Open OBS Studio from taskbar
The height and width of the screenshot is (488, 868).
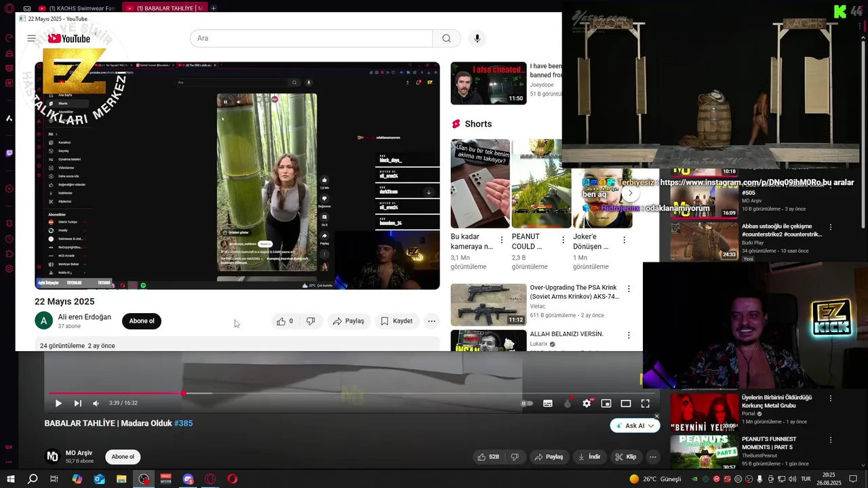(x=144, y=479)
